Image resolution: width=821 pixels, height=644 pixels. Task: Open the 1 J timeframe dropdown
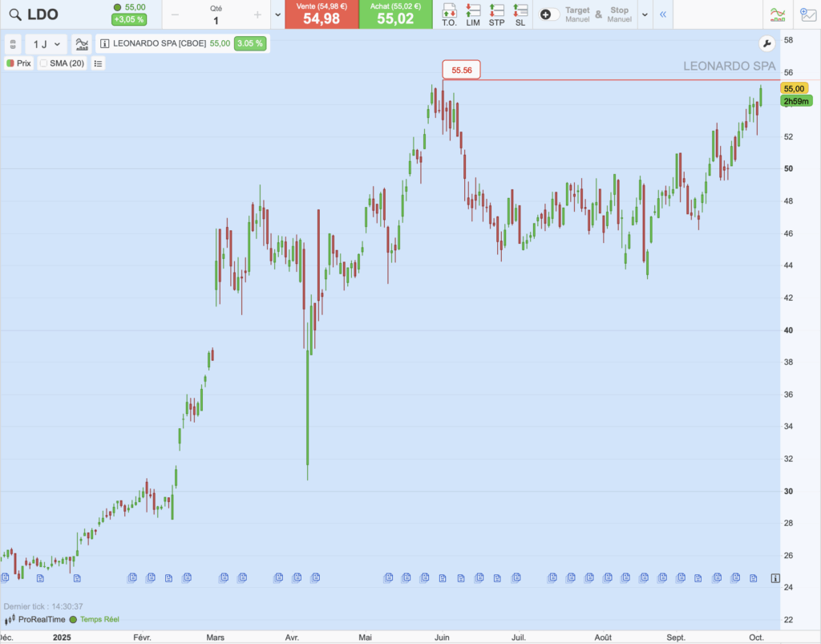coord(45,44)
